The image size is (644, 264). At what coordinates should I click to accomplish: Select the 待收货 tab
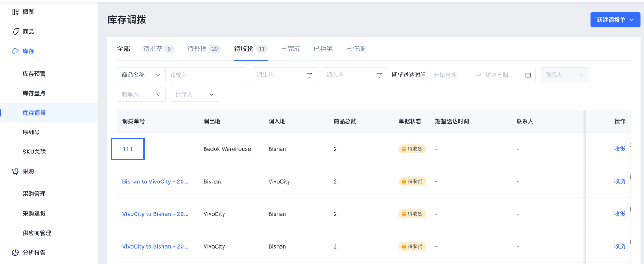pos(251,49)
